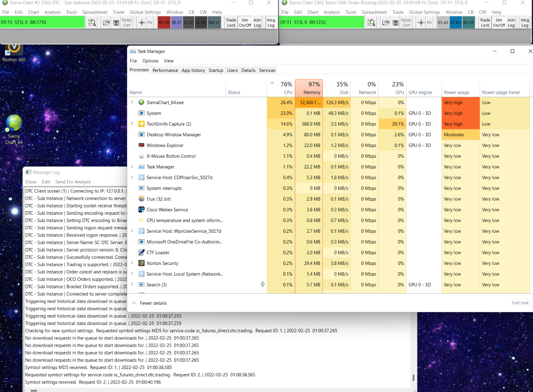Click X-Mouse Button Control process icon

141,156
